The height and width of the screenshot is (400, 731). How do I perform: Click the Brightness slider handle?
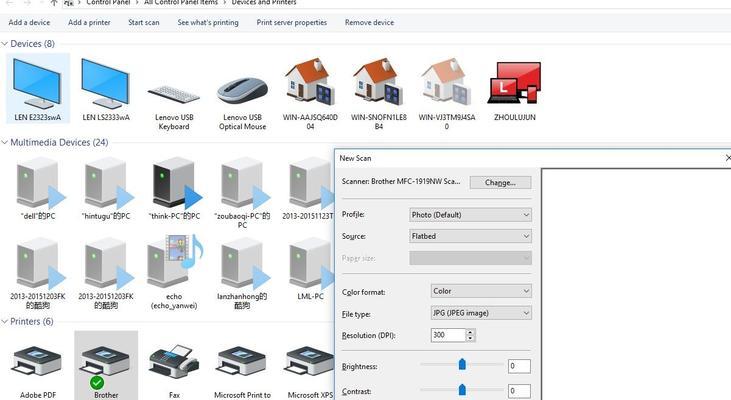(x=462, y=364)
